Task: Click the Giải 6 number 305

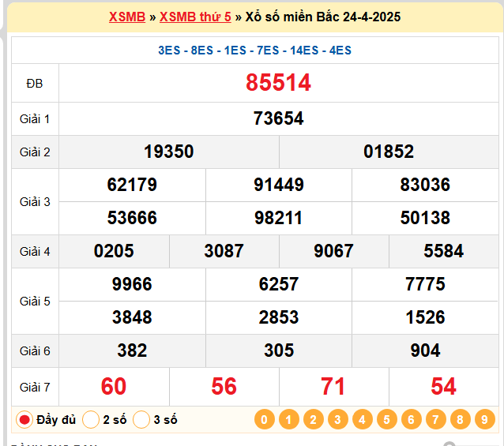Action: pyautogui.click(x=279, y=350)
